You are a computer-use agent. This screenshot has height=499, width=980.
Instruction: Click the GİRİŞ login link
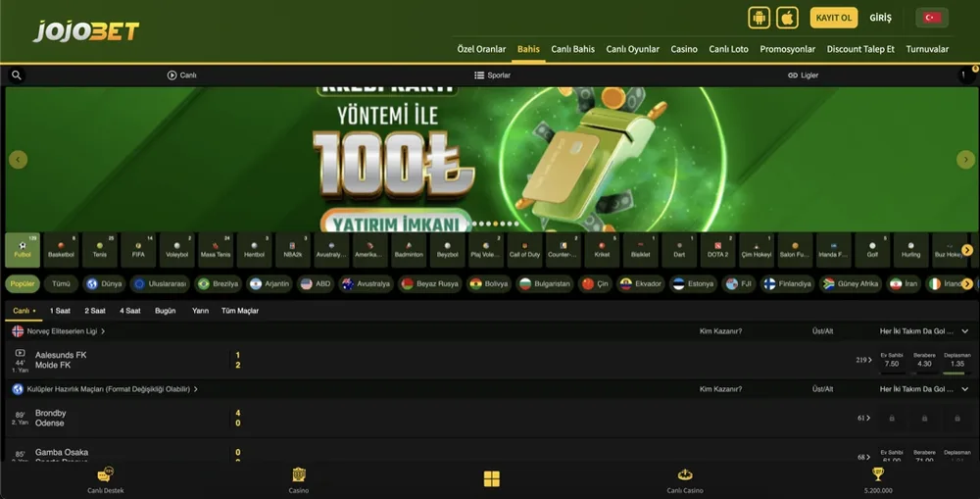880,18
